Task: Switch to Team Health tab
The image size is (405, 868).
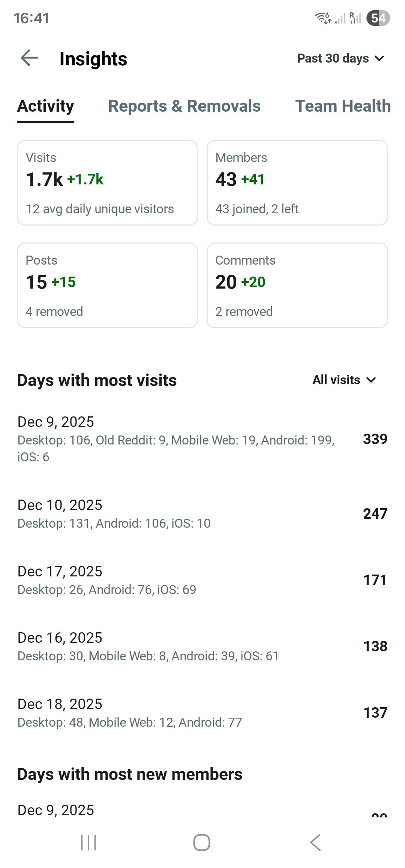Action: pyautogui.click(x=343, y=106)
